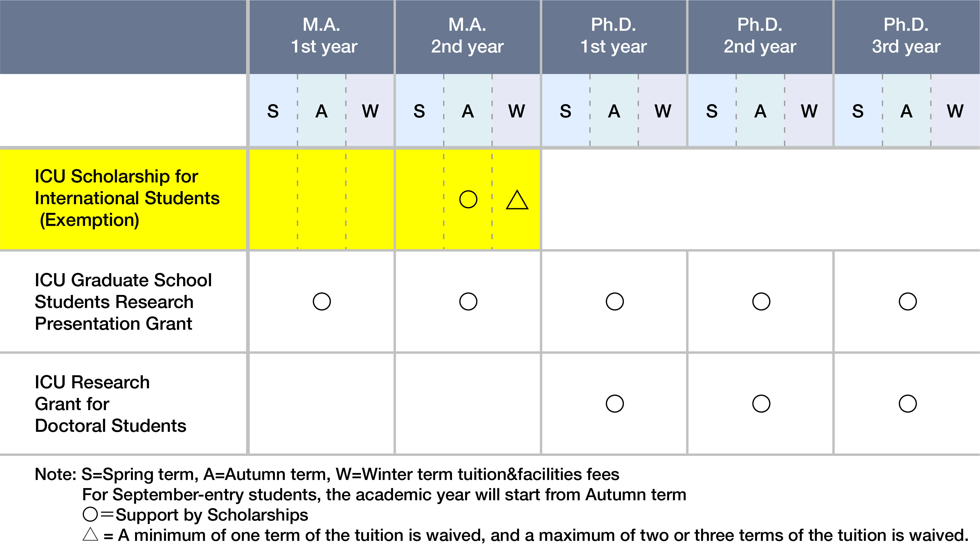Select Doctoral Research Grant circle under Ph.D. 2nd year
This screenshot has height=560, width=980.
click(x=761, y=403)
